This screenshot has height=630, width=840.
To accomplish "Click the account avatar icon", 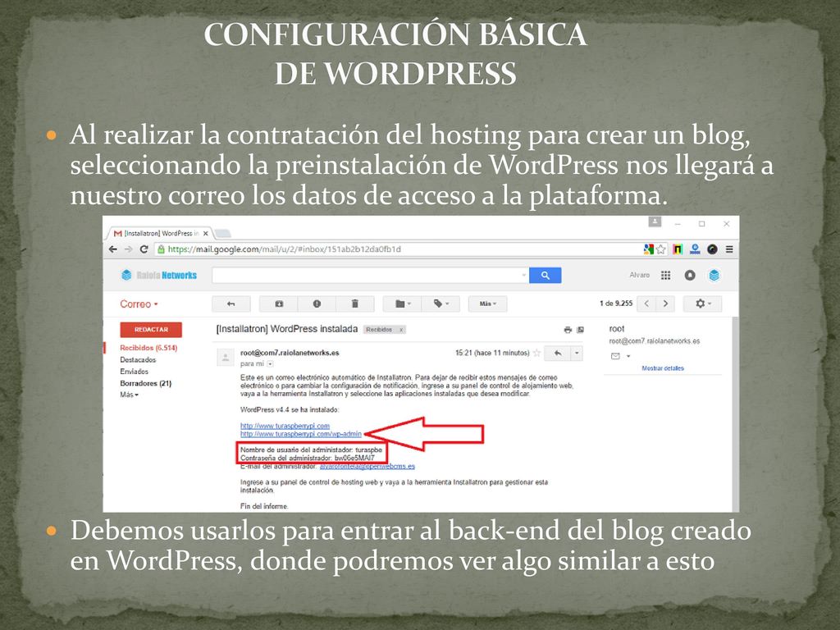I will (714, 276).
